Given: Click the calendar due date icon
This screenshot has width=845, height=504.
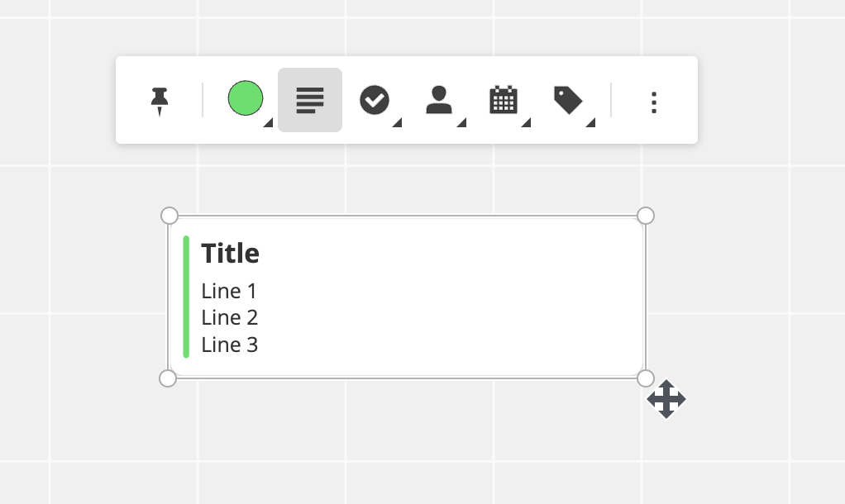Looking at the screenshot, I should tap(504, 100).
